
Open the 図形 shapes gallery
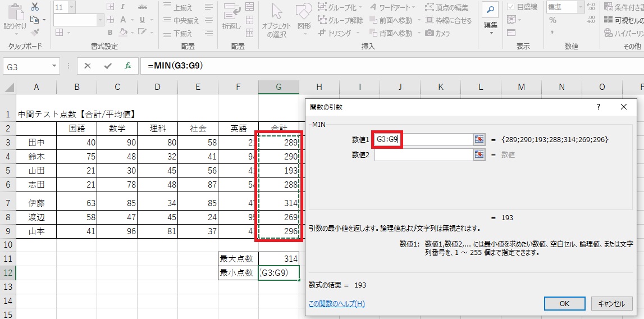click(x=304, y=19)
